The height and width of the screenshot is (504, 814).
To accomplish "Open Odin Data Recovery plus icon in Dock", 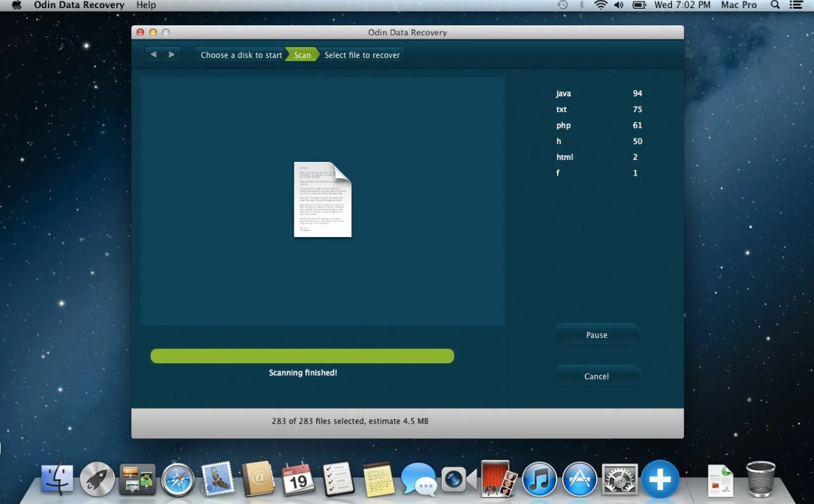I will click(660, 479).
